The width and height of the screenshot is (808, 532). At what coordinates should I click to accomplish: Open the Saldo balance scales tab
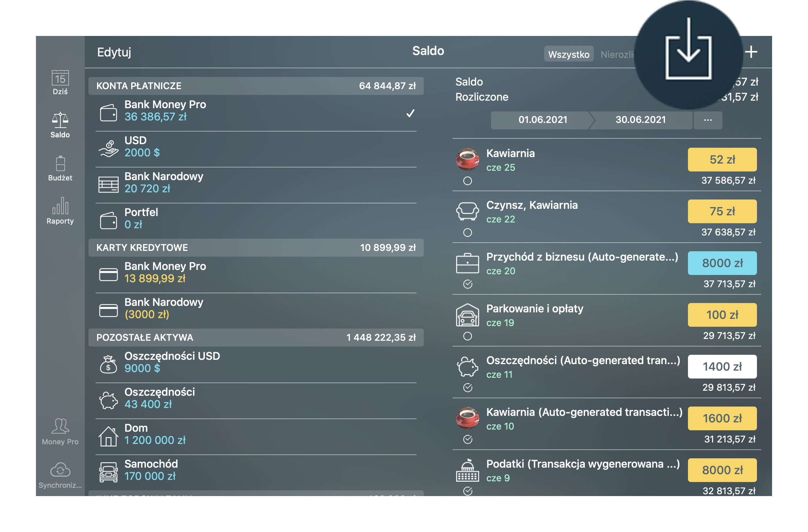click(60, 125)
